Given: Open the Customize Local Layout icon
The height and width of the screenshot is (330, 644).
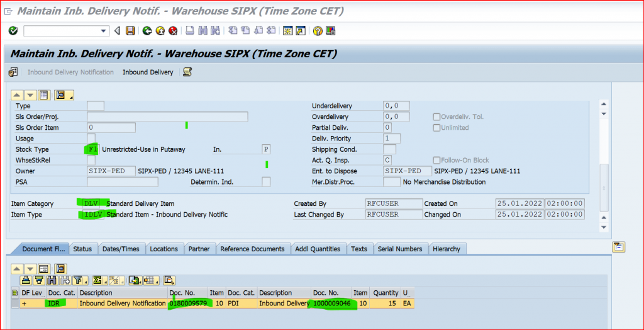Looking at the screenshot, I should [x=330, y=31].
